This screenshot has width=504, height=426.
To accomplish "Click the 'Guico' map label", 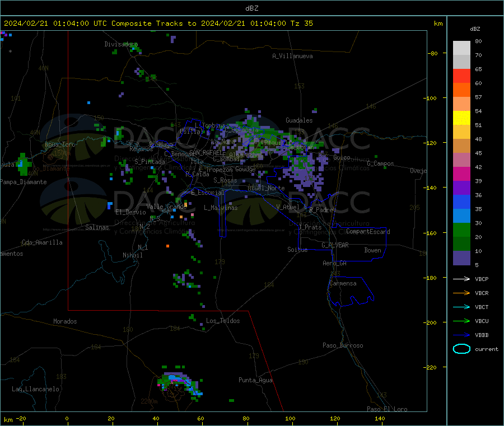I will [x=342, y=157].
